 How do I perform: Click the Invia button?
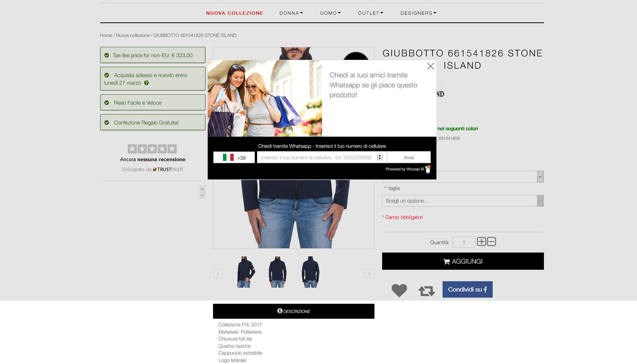point(409,157)
